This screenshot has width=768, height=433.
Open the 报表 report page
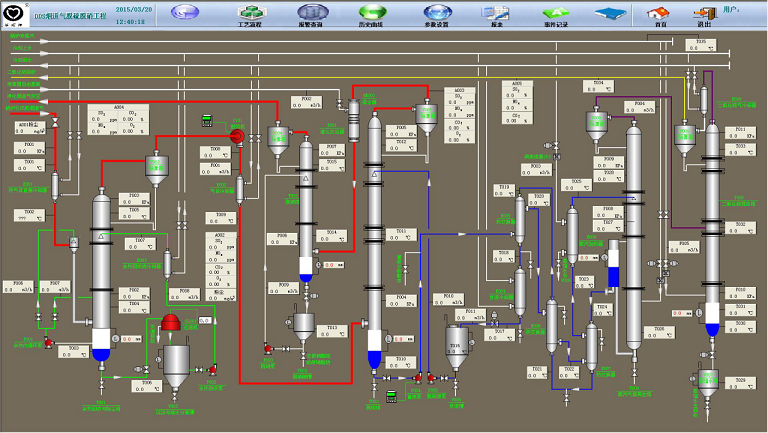pos(496,14)
